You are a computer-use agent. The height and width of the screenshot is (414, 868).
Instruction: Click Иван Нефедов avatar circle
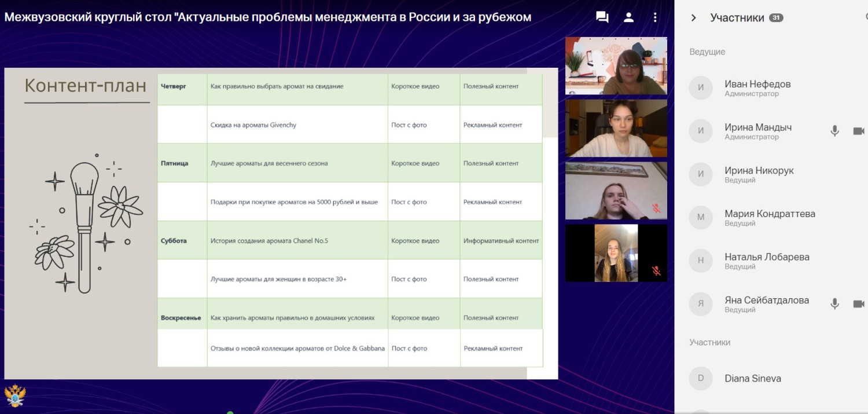point(701,88)
